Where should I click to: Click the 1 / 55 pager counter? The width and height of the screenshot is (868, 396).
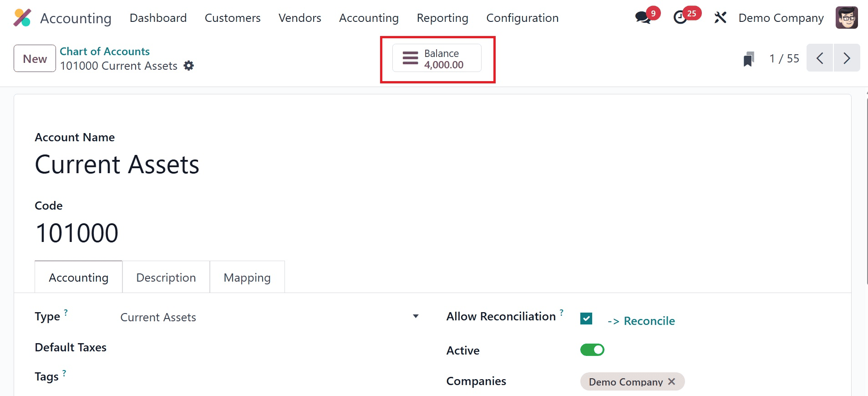(784, 58)
